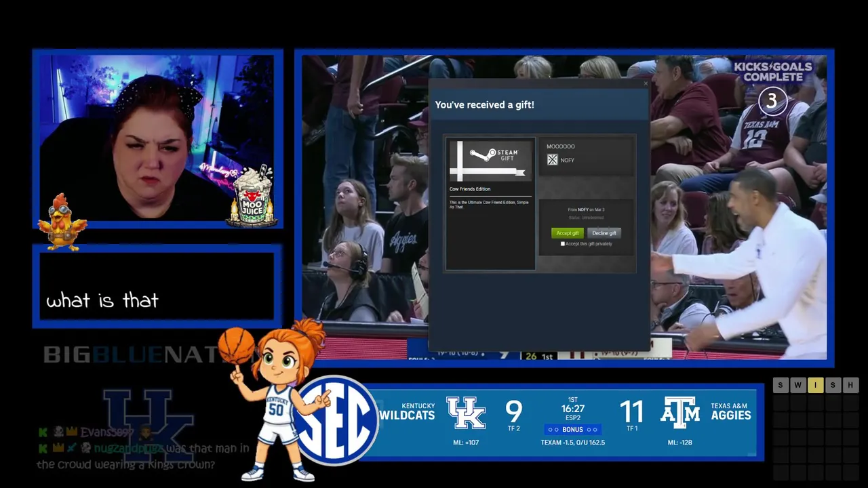Accept the Steam gift
868x488 pixels.
567,233
